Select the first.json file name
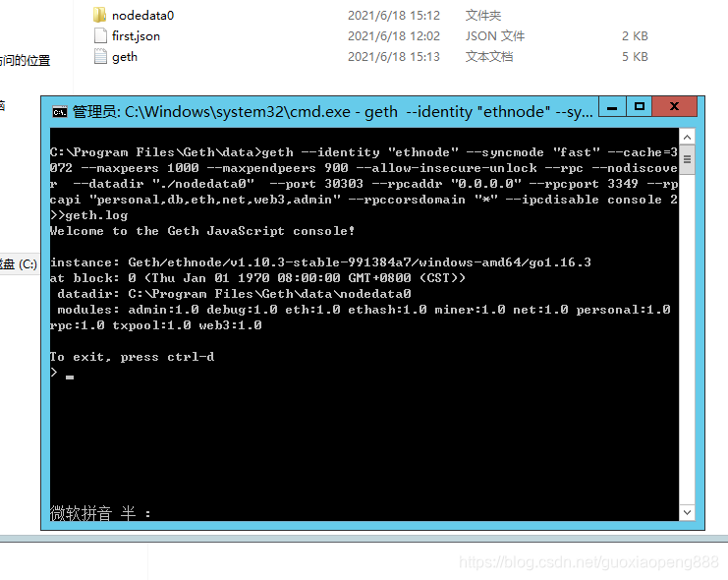Image resolution: width=728 pixels, height=580 pixels. [x=136, y=35]
